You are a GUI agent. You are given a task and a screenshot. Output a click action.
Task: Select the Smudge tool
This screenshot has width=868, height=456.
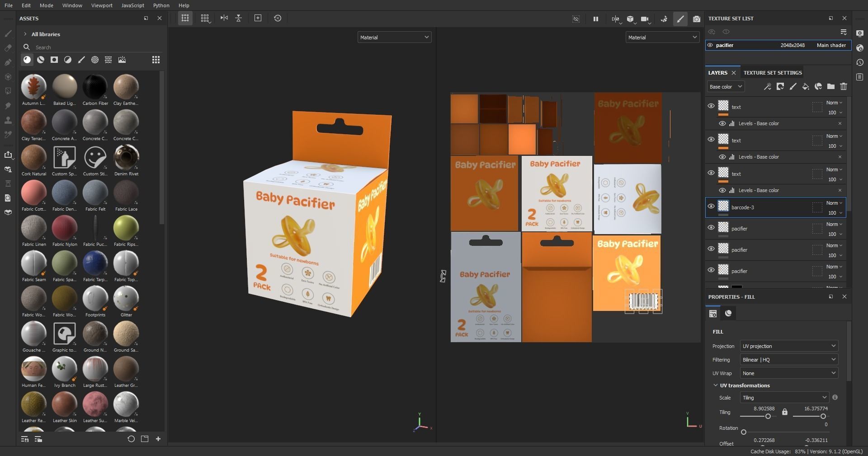click(8, 106)
